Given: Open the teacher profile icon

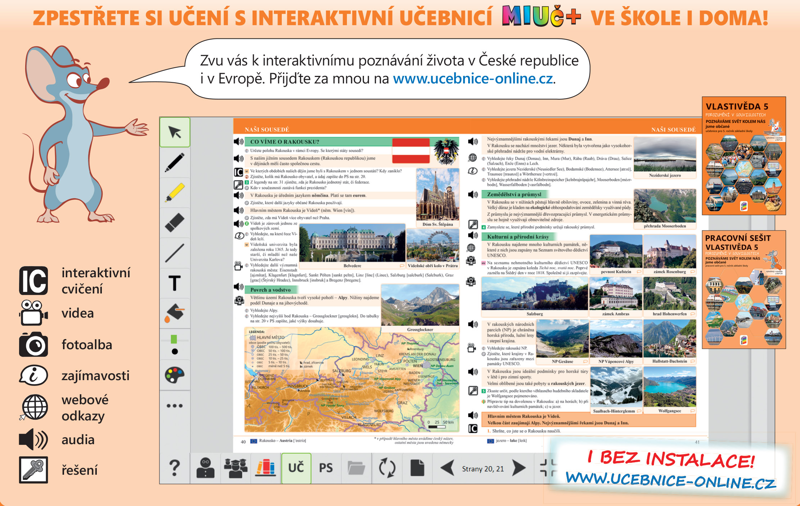Looking at the screenshot, I should pyautogui.click(x=205, y=468).
